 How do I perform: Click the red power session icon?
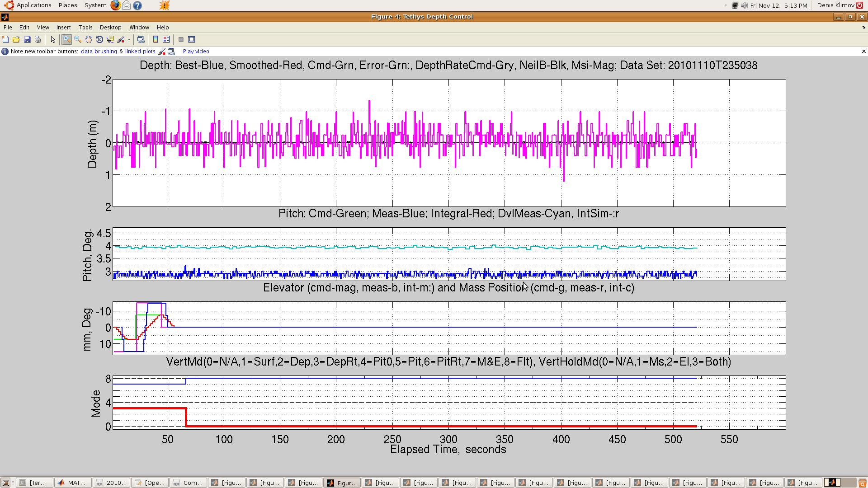[860, 5]
